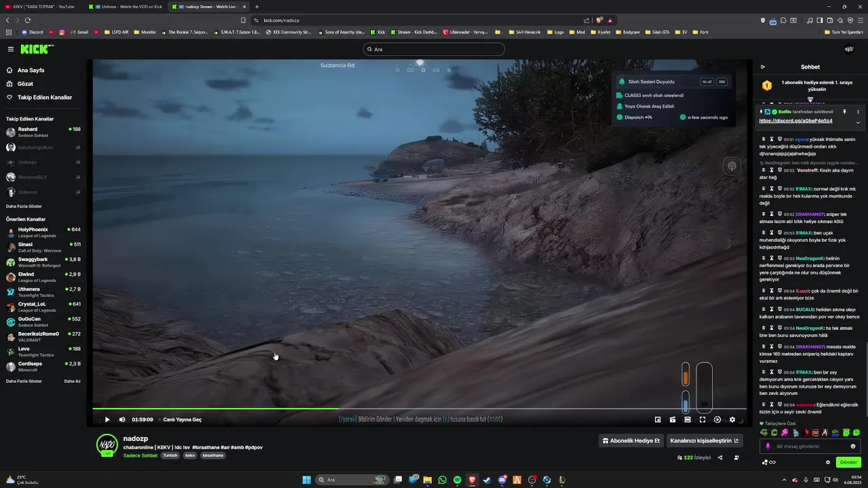Image resolution: width=868 pixels, height=488 pixels.
Task: Click the report channel icon
Action: 736,457
